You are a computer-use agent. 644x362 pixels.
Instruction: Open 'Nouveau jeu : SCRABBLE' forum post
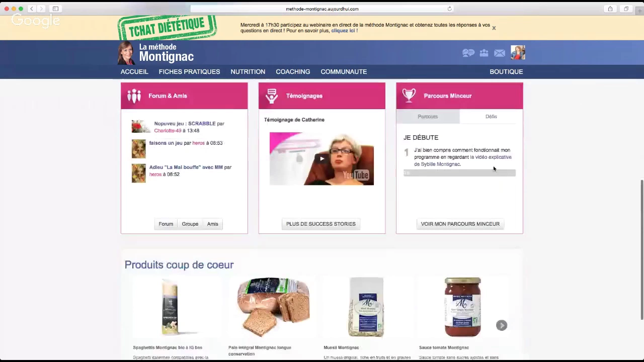[x=185, y=124]
